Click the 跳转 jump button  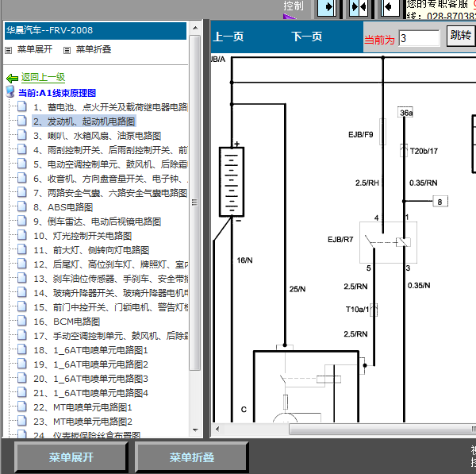pyautogui.click(x=461, y=36)
